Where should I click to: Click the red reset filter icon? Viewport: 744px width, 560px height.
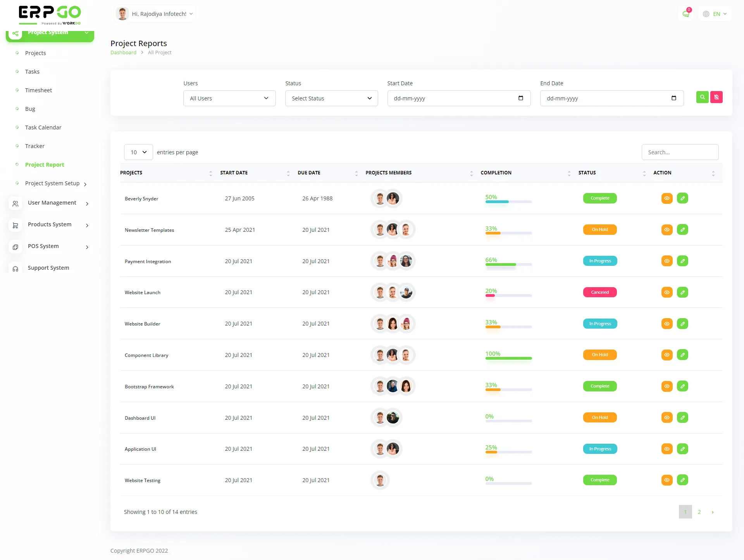pos(716,97)
